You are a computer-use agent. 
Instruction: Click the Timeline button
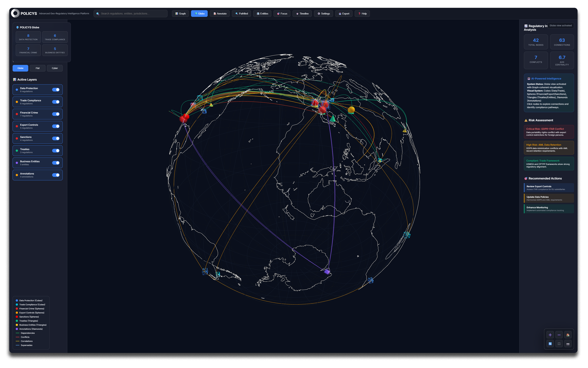[302, 14]
